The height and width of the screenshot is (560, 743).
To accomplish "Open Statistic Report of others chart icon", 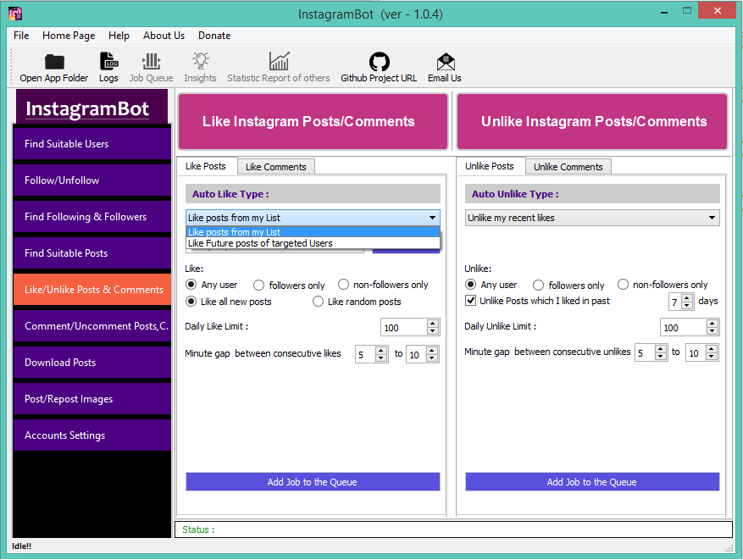I will coord(279,61).
